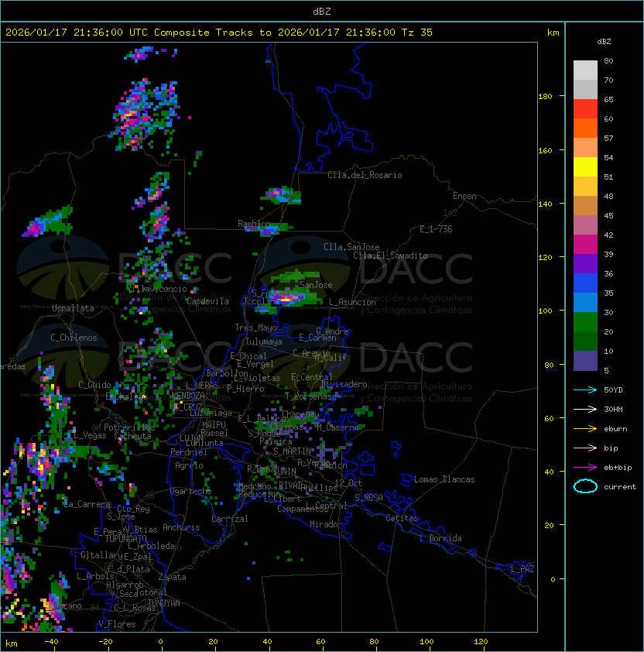Viewport: 644px width, 652px height.
Task: Click the L_Asuncion map label
Action: click(352, 302)
